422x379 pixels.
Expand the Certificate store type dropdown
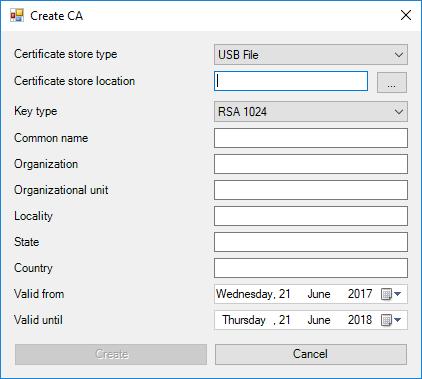coord(311,54)
